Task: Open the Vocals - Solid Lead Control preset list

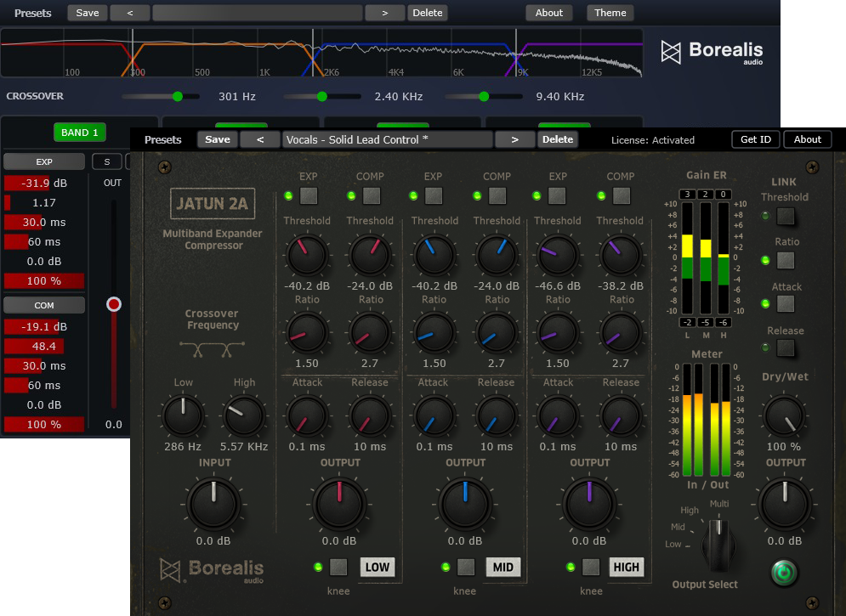Action: coord(388,139)
